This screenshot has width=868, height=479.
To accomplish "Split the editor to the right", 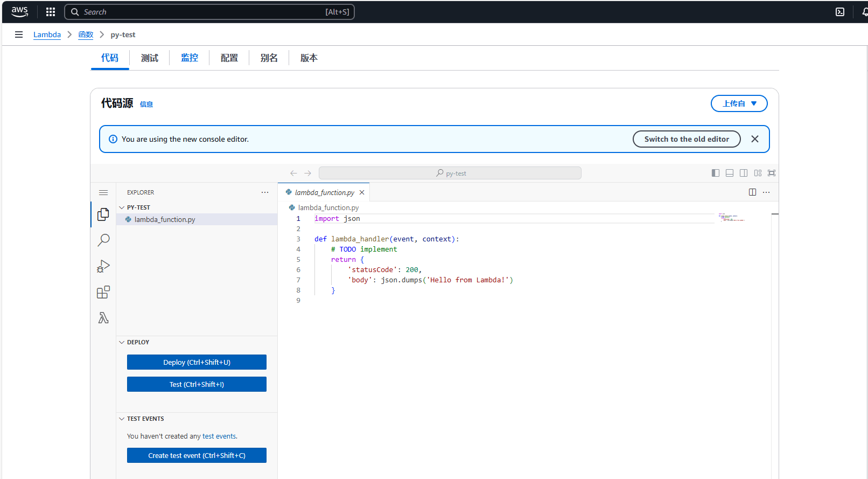I will point(752,192).
